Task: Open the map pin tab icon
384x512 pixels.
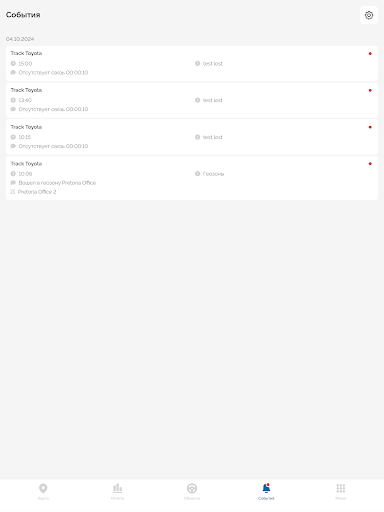Action: (x=43, y=488)
